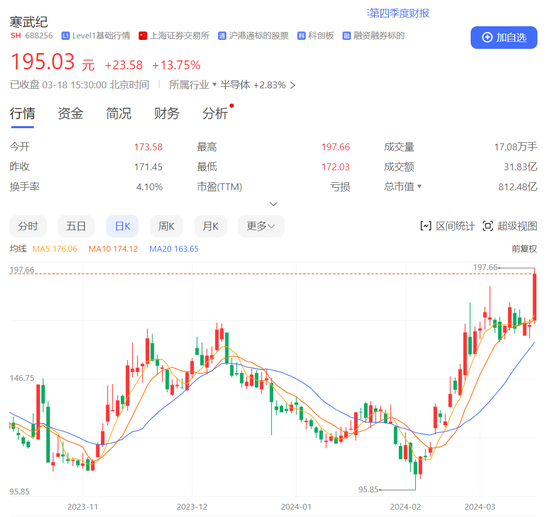Screen dimensions: 550x517
Task: Click 换手率 value 4.10%
Action: (149, 187)
